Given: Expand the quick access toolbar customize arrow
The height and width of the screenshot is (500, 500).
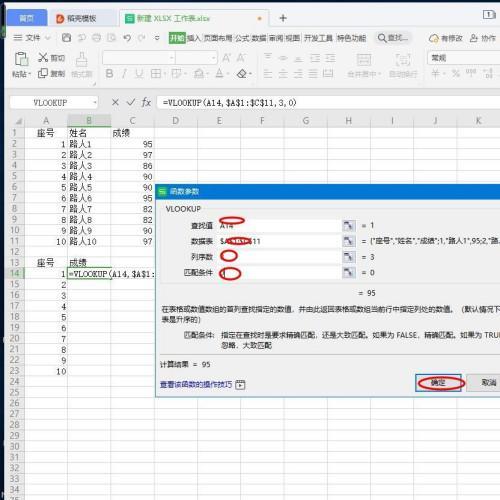Looking at the screenshot, I should 157,38.
